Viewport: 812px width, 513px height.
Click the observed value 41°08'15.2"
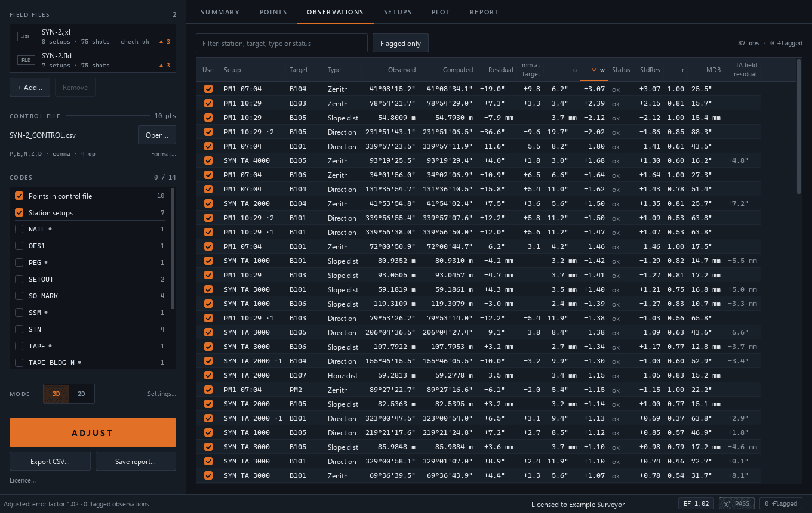pyautogui.click(x=392, y=89)
